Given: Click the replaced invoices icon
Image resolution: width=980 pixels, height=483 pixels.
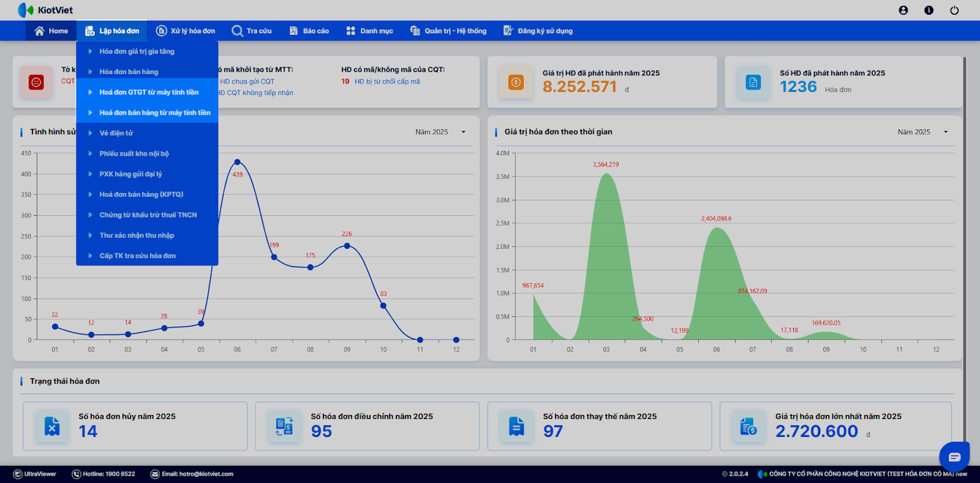Looking at the screenshot, I should [516, 426].
